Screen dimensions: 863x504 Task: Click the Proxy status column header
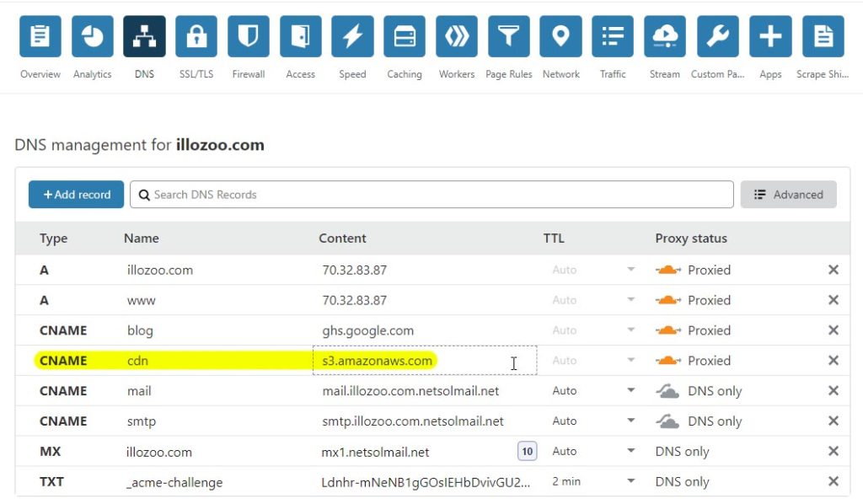(691, 239)
